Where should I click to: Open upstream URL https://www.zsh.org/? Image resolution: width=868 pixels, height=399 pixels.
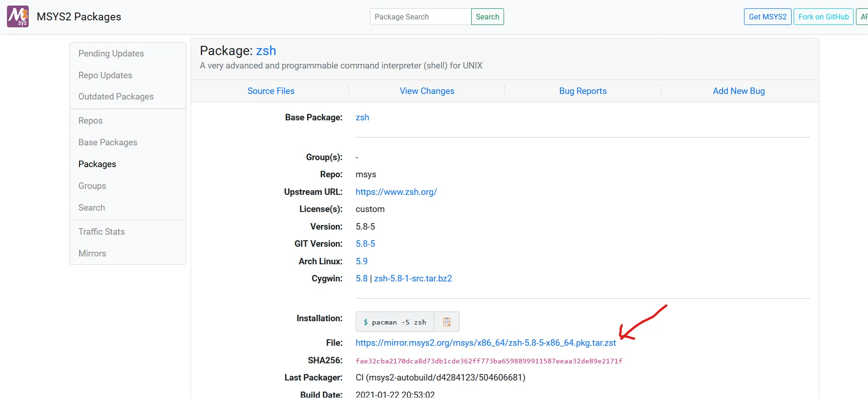pyautogui.click(x=396, y=192)
